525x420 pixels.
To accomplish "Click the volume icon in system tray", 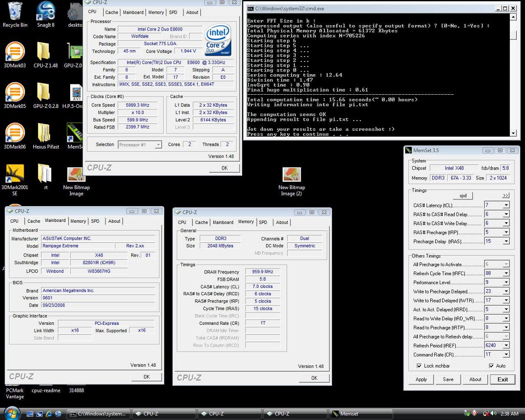I will click(493, 414).
